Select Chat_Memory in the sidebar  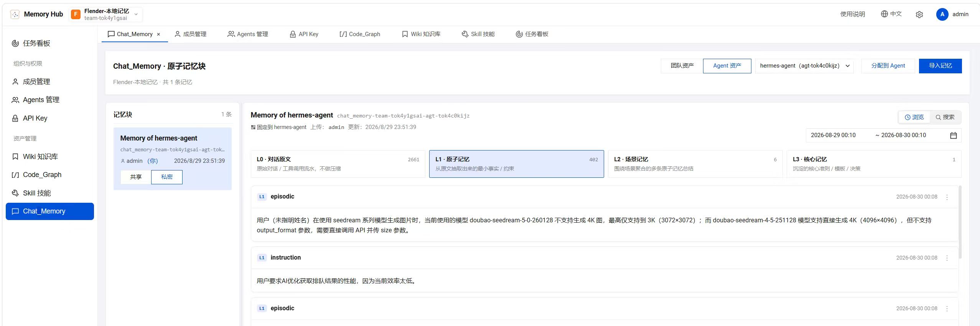coord(50,211)
